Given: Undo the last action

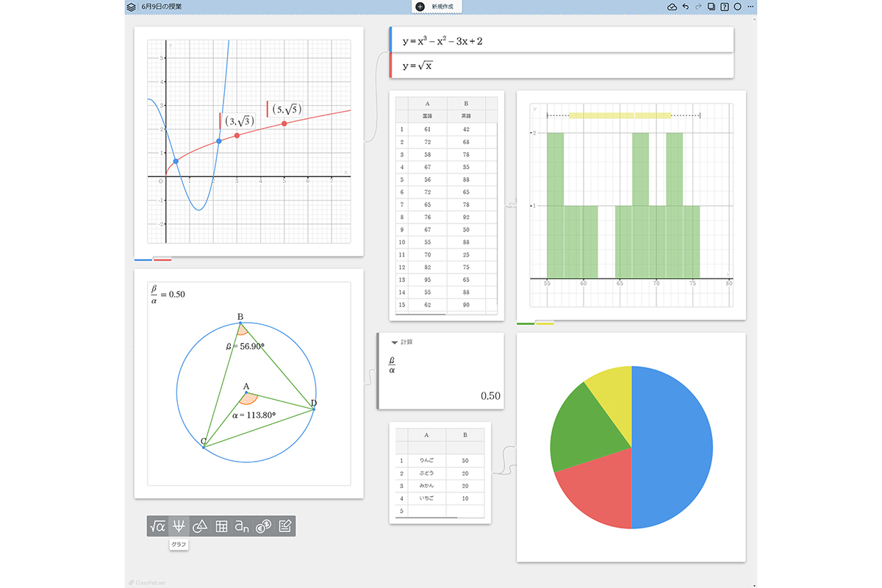Looking at the screenshot, I should [x=685, y=7].
